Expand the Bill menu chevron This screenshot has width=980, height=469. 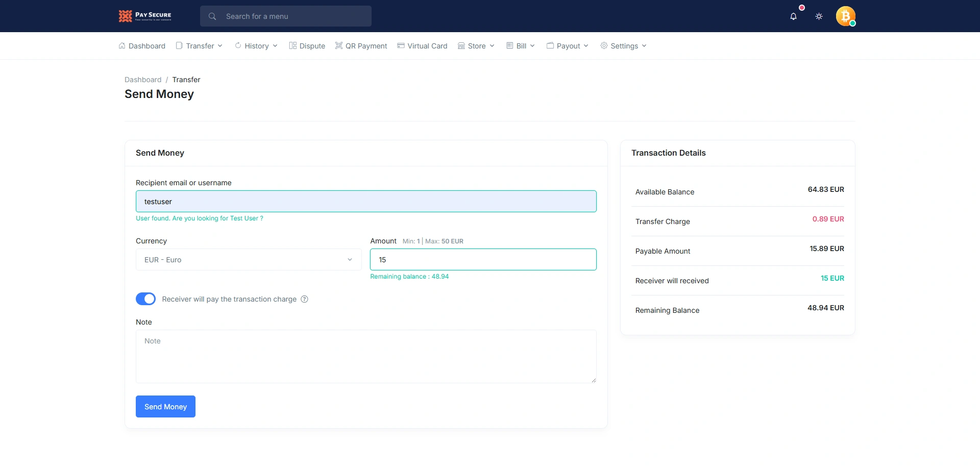[532, 46]
